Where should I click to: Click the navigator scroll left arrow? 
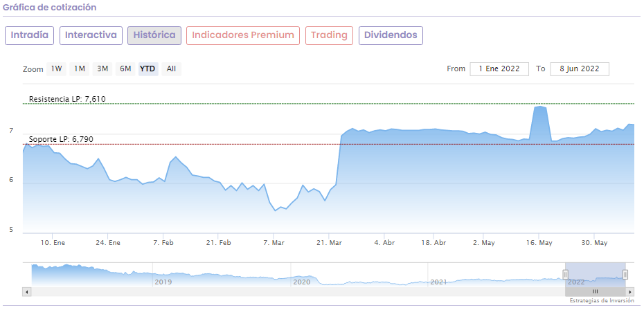(27, 292)
